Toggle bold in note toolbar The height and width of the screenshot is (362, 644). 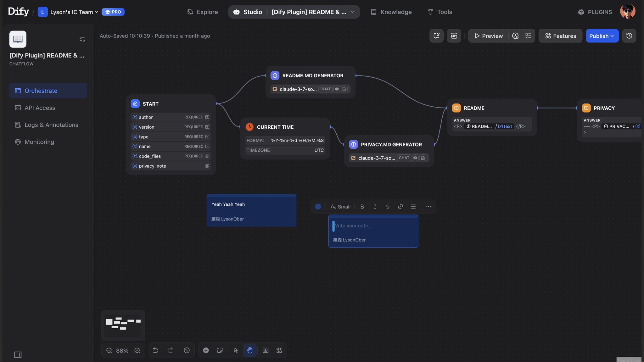pos(362,207)
